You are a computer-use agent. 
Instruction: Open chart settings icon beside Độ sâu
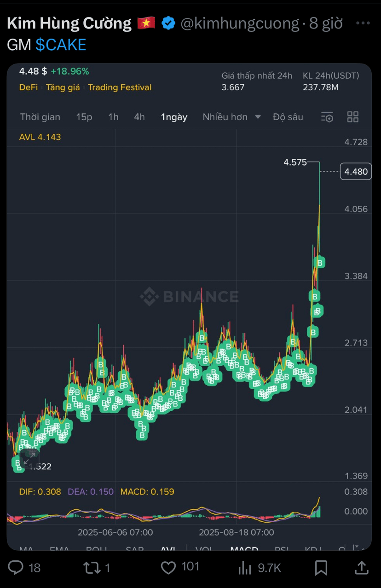pos(327,117)
